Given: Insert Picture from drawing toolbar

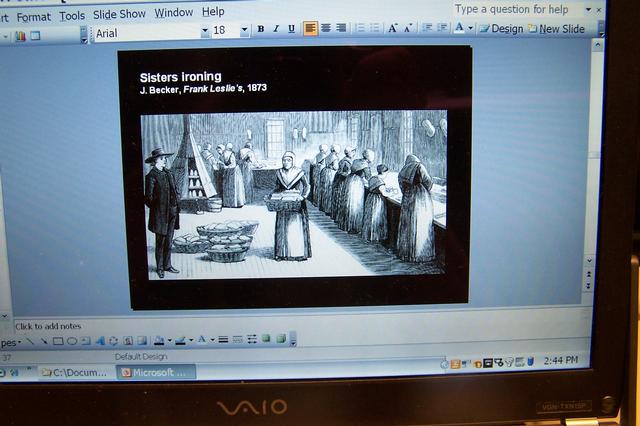Looking at the screenshot, I should point(142,340).
